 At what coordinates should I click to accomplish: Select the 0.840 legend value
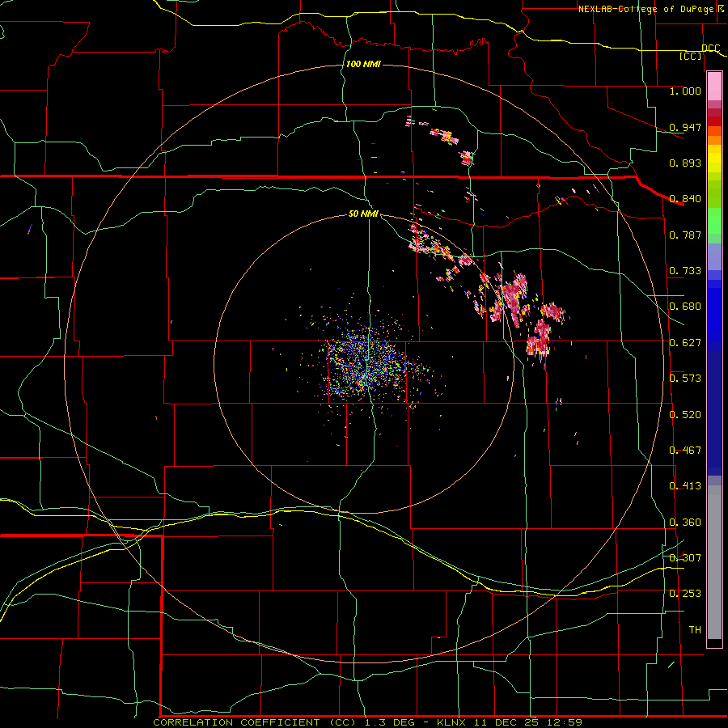click(685, 199)
